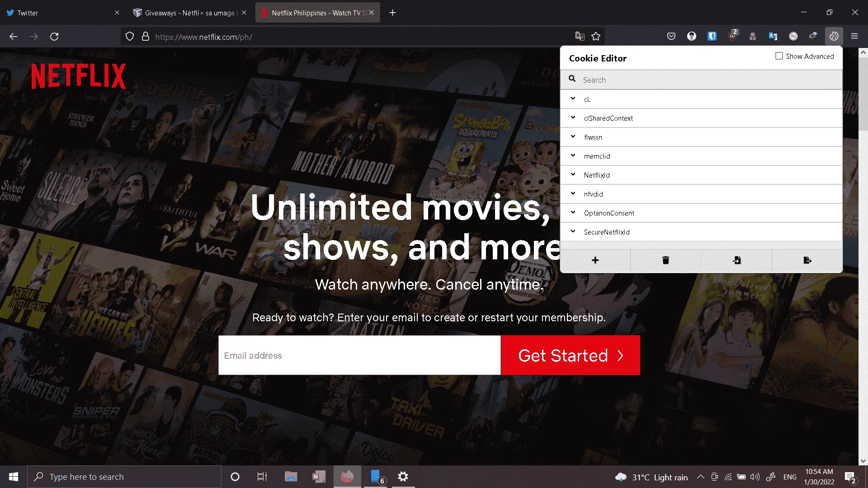Image resolution: width=868 pixels, height=488 pixels.
Task: Enable the Show Advanced checkbox
Action: 779,56
